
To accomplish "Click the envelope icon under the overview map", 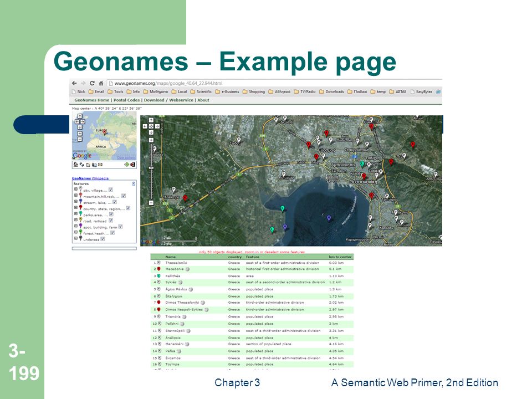I will tap(100, 165).
